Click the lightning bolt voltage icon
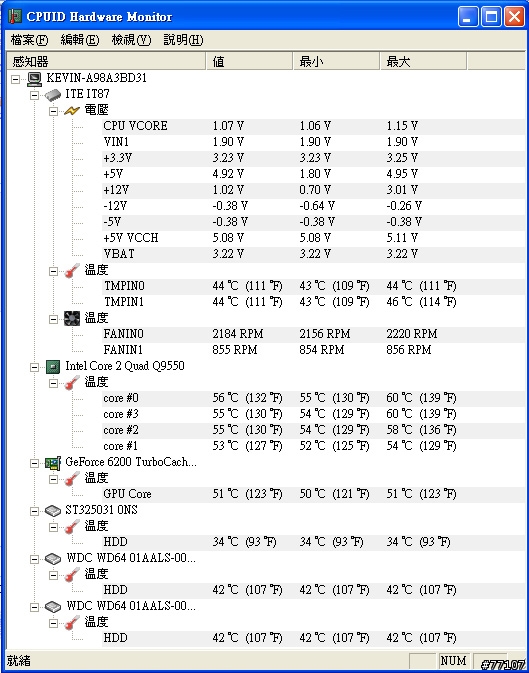 coord(72,111)
